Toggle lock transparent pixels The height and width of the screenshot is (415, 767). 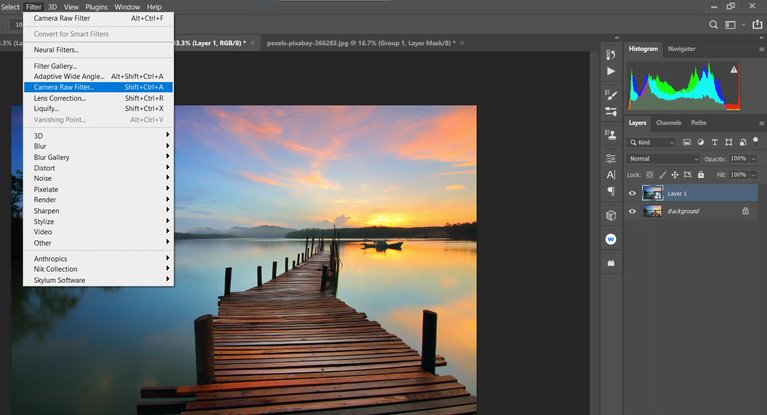(650, 175)
